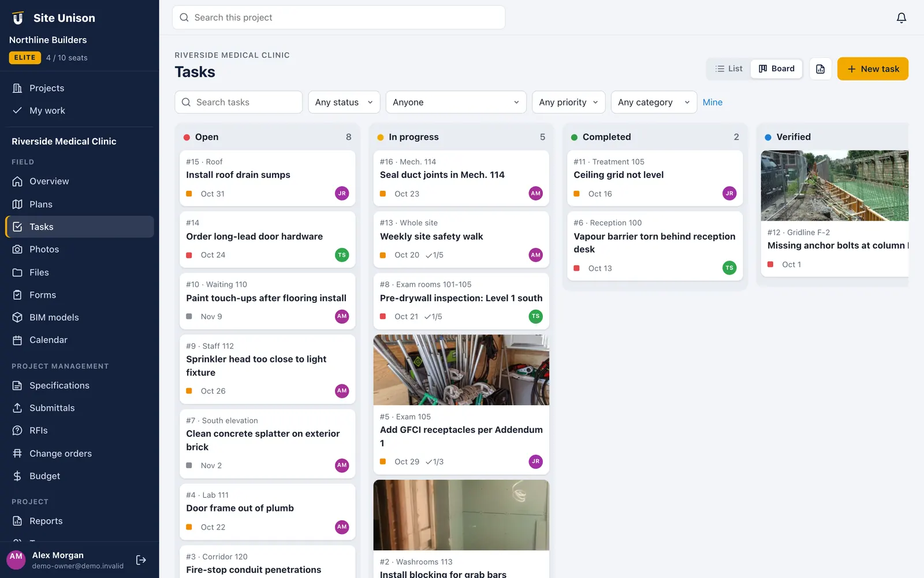Open the Any priority dropdown
924x578 pixels.
point(568,102)
